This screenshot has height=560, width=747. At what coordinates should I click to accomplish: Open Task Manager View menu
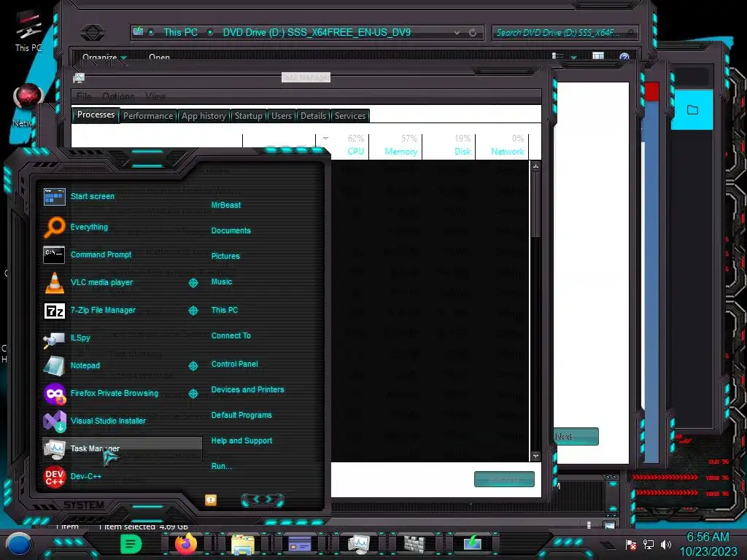[155, 97]
